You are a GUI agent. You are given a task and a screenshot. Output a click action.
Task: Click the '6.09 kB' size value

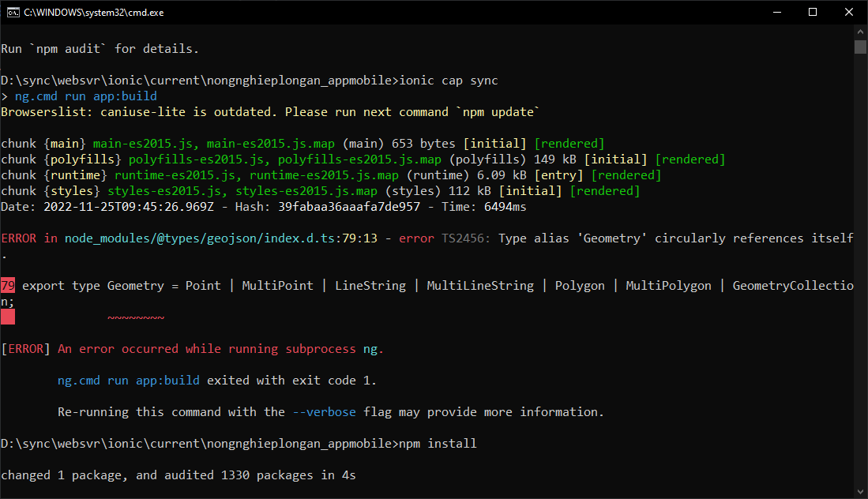click(x=502, y=174)
